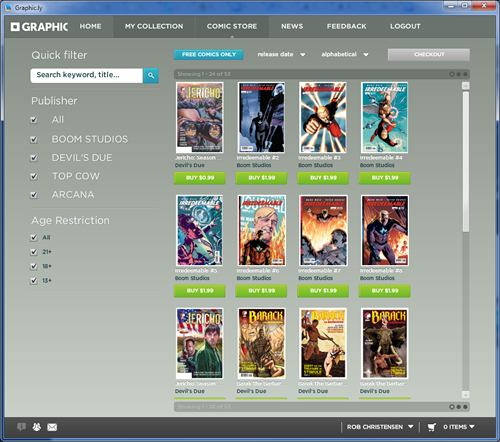Buy Irredeemable #5 for $1.99
This screenshot has width=500, height=442.
(200, 291)
